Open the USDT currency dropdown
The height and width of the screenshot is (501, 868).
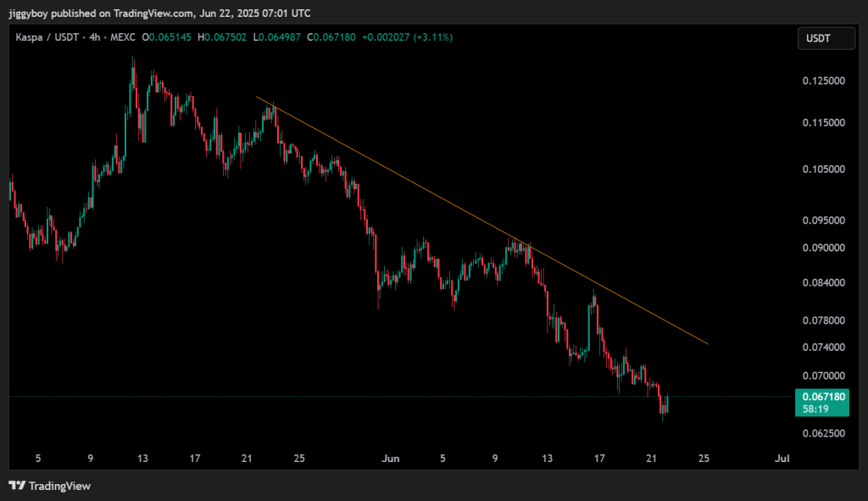coord(826,38)
